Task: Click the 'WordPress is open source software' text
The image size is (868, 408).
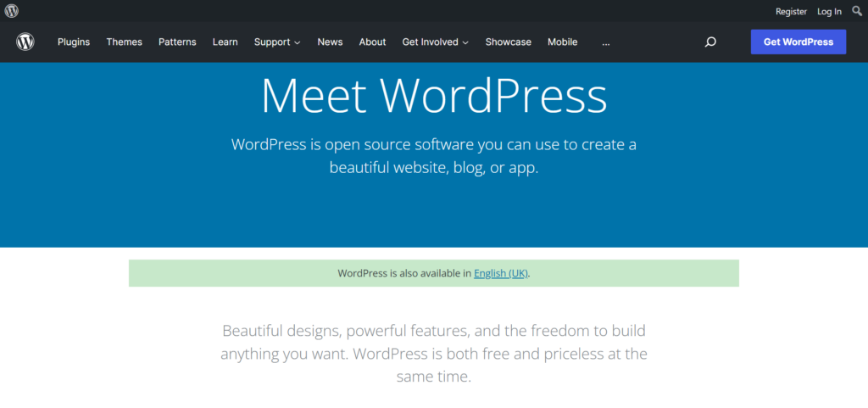Action: point(434,156)
